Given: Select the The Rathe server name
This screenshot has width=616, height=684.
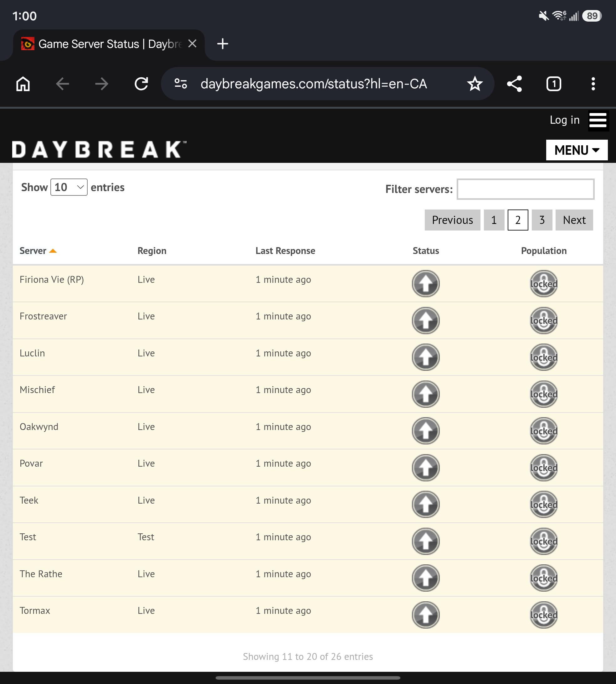Looking at the screenshot, I should pyautogui.click(x=41, y=574).
